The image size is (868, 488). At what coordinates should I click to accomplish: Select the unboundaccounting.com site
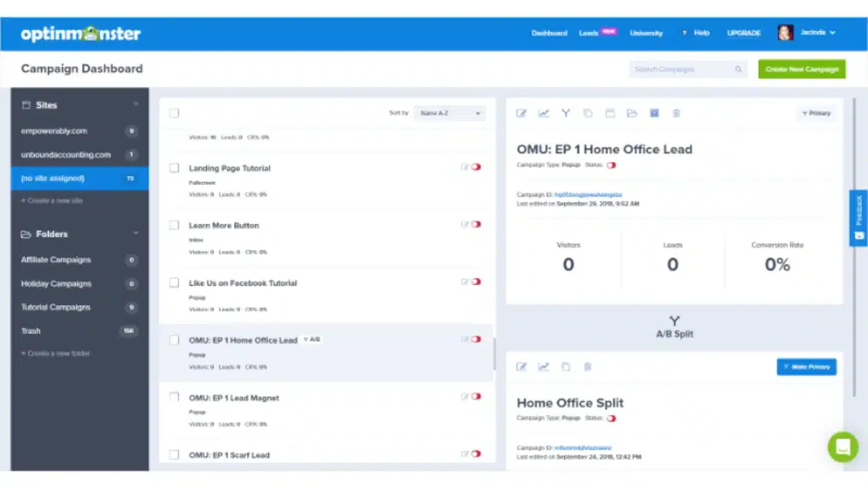80,155
